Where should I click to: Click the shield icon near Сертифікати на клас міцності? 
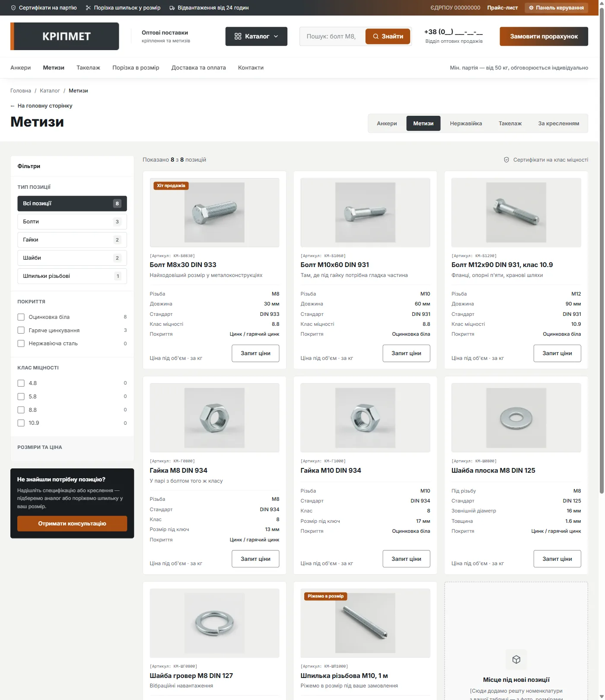(x=506, y=160)
